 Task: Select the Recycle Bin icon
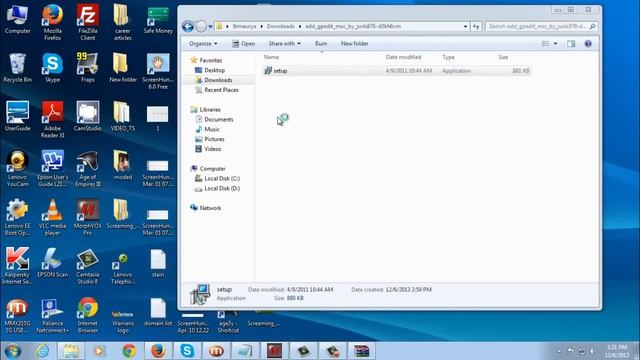click(x=17, y=68)
